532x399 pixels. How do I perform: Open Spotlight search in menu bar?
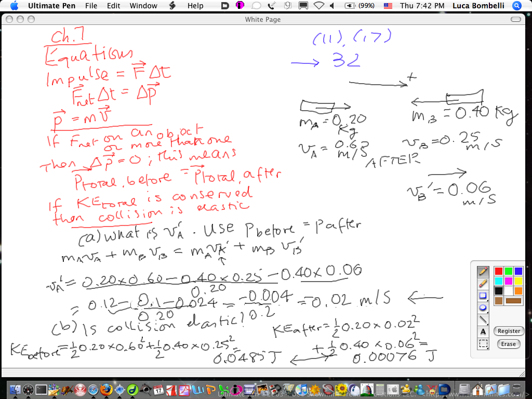click(516, 6)
